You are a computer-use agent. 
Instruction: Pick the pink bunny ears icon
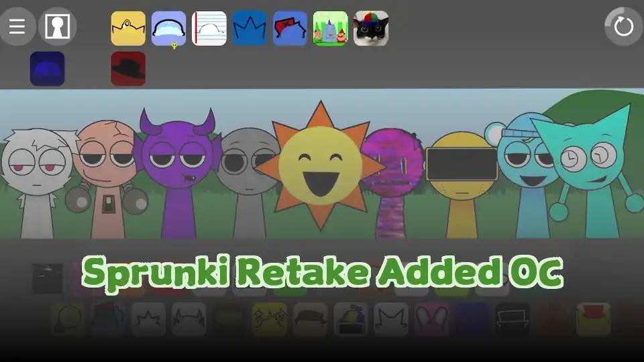click(431, 319)
